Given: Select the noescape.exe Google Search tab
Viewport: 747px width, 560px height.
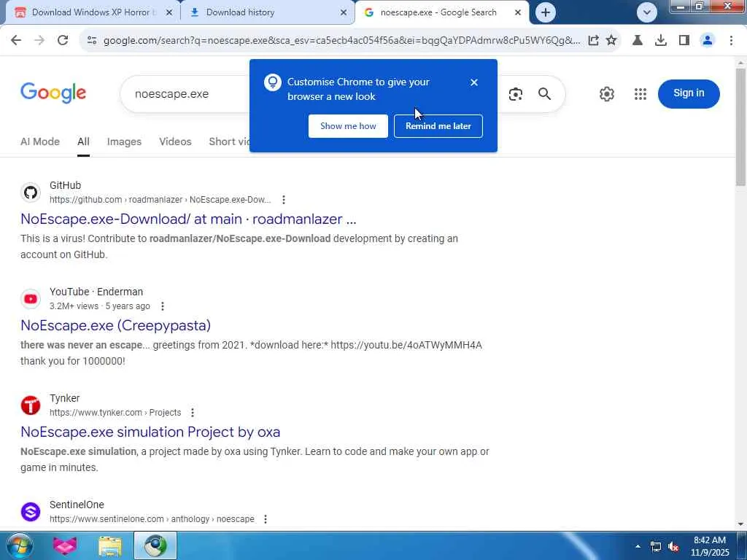Looking at the screenshot, I should pos(441,13).
